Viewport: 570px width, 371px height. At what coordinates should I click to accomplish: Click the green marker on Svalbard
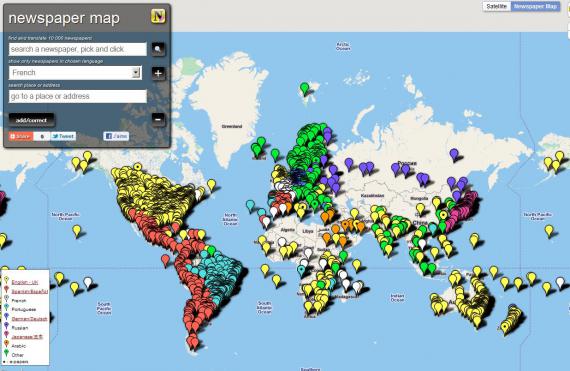click(305, 88)
